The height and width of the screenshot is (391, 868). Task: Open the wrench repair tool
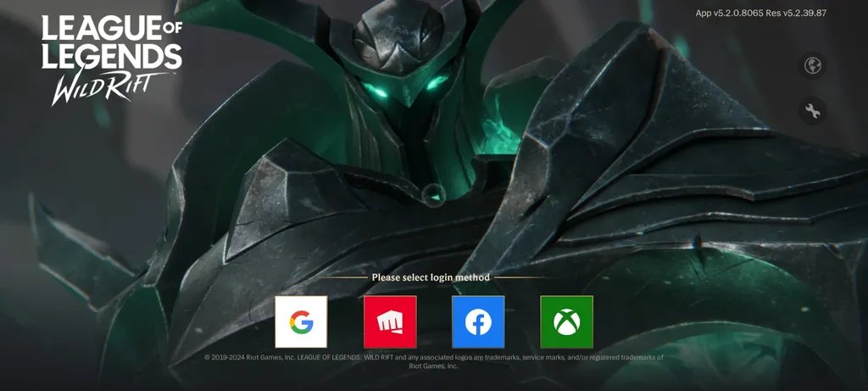point(813,111)
